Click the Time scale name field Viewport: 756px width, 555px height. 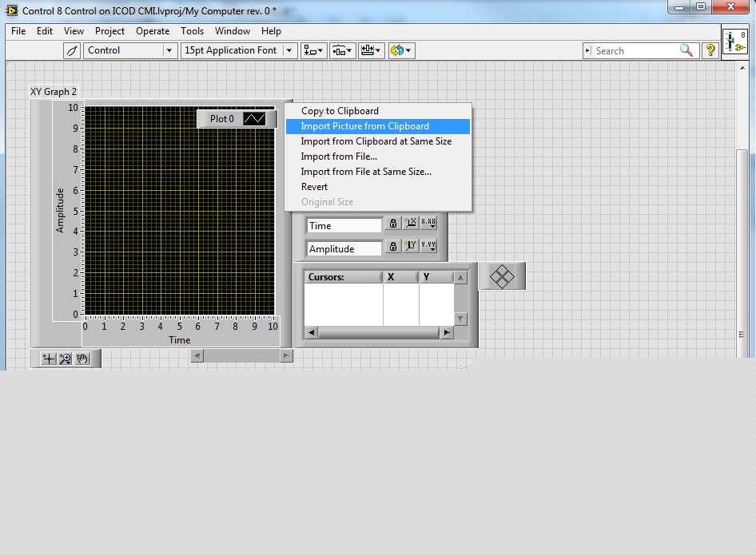coord(344,225)
